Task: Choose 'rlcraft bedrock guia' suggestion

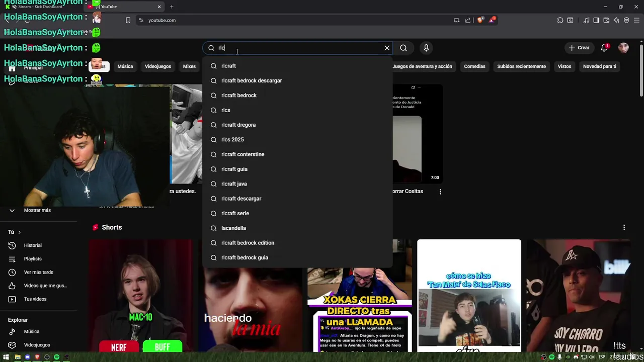Action: click(x=297, y=257)
